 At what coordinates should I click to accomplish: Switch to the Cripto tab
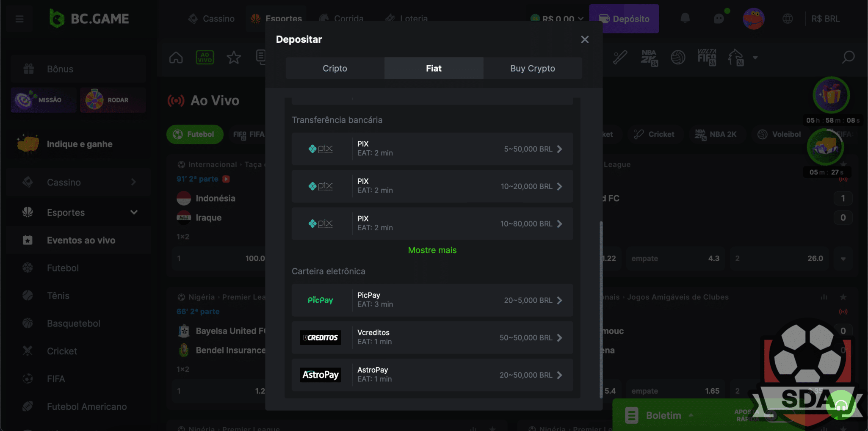point(335,68)
